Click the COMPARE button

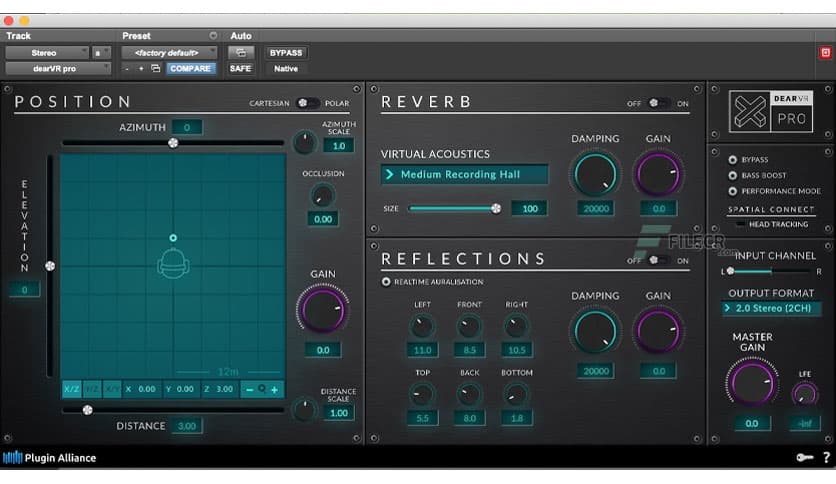pos(190,68)
